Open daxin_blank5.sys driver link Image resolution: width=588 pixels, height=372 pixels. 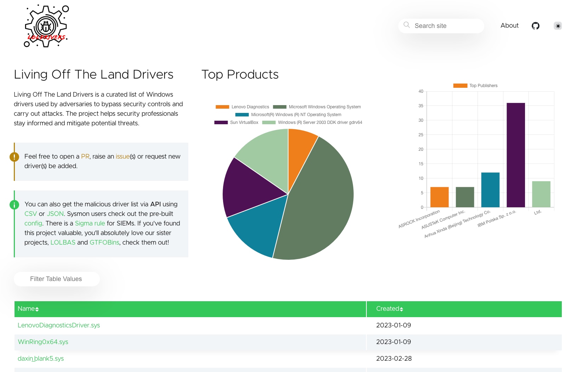[41, 359]
